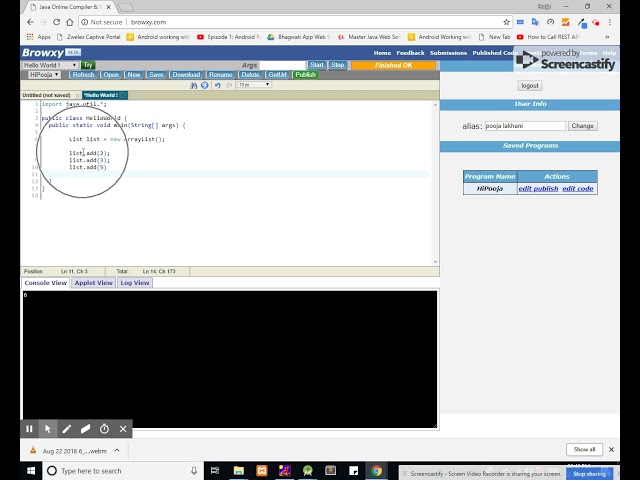Switch to Untitled (not saved) tab
The height and width of the screenshot is (480, 640).
point(47,95)
